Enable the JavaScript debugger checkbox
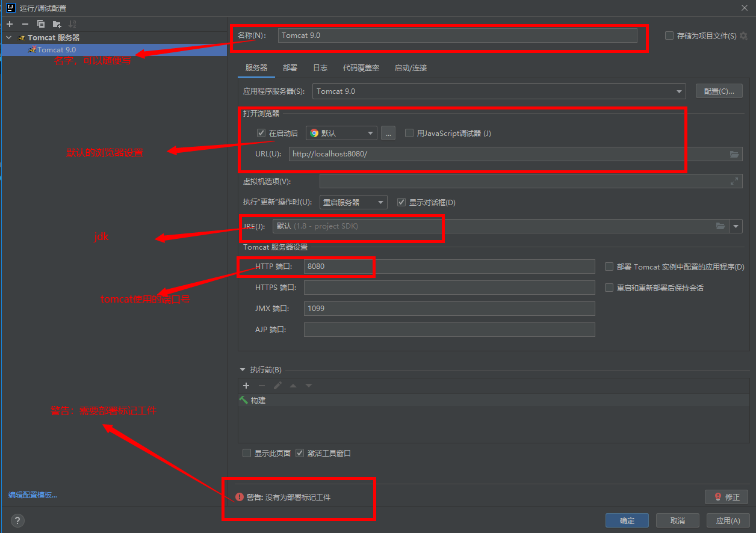Image resolution: width=756 pixels, height=533 pixels. tap(409, 134)
